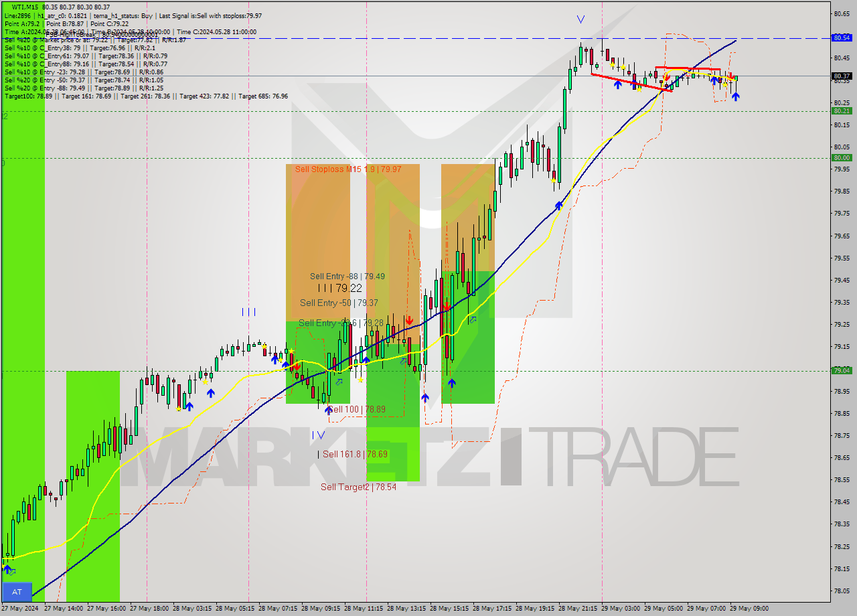Viewport: 857px width, 616px height.
Task: Click the Sell Stoploss M15 1.9 | 79.97 label
Action: 348,169
